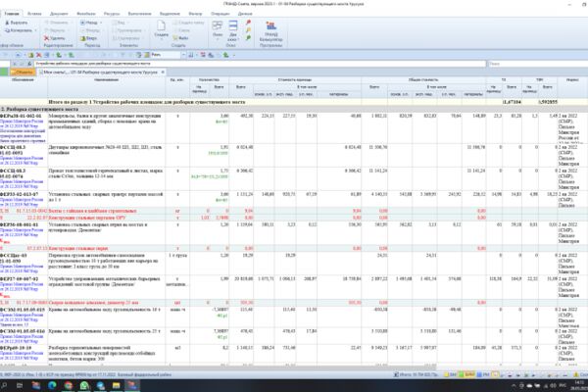588x392 pixels.
Task: Click the Вырезать (cut) scissors icon
Action: [7, 23]
